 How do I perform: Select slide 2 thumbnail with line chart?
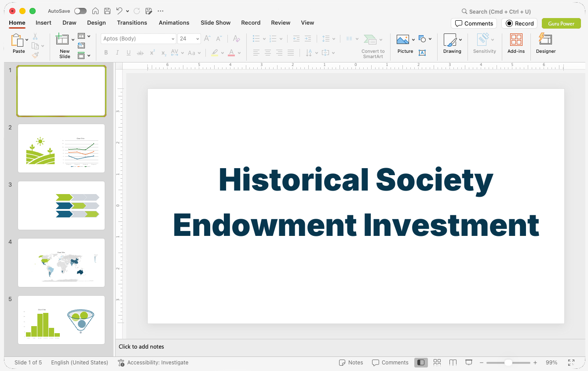[61, 148]
